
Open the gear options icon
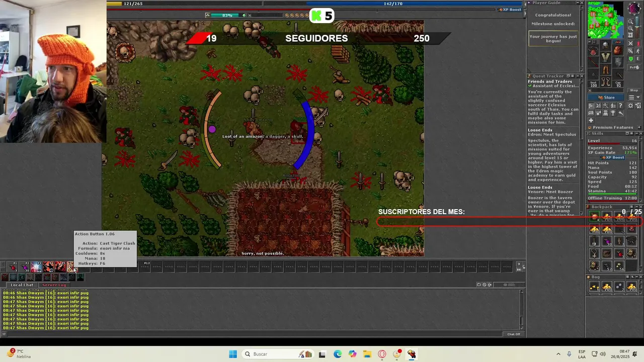pos(630,106)
